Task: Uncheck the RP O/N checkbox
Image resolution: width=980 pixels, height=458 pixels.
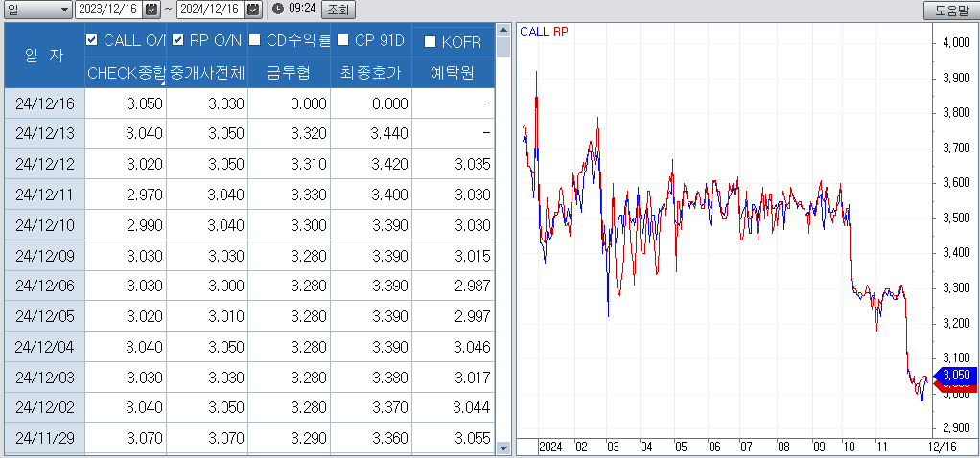Action: (x=177, y=40)
